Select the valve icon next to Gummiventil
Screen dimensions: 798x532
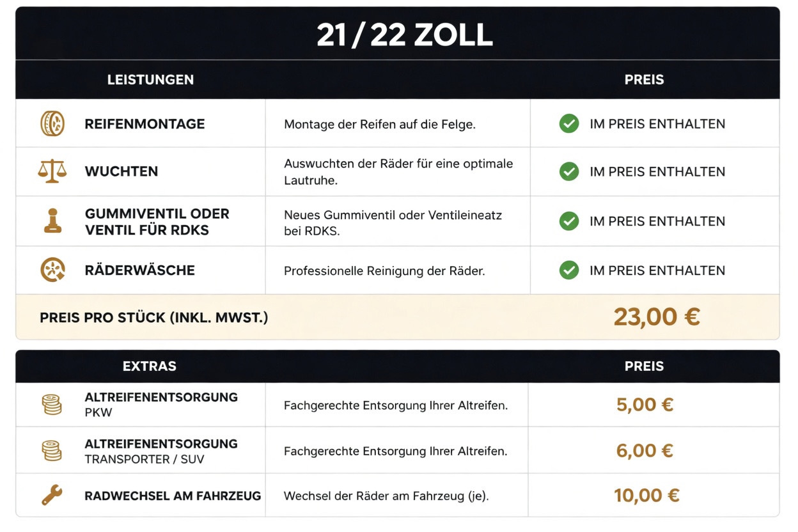52,221
